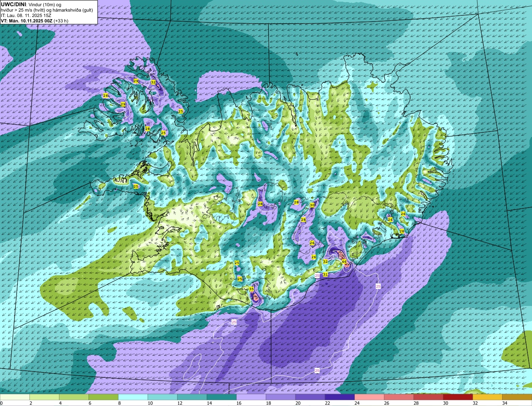Select the above 34 m/s ochre legend swatch
Viewport: 532px width, 406px height.
pos(517,397)
